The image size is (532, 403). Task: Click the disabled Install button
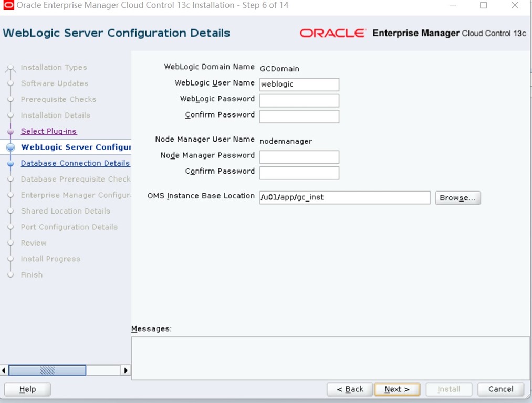(449, 389)
